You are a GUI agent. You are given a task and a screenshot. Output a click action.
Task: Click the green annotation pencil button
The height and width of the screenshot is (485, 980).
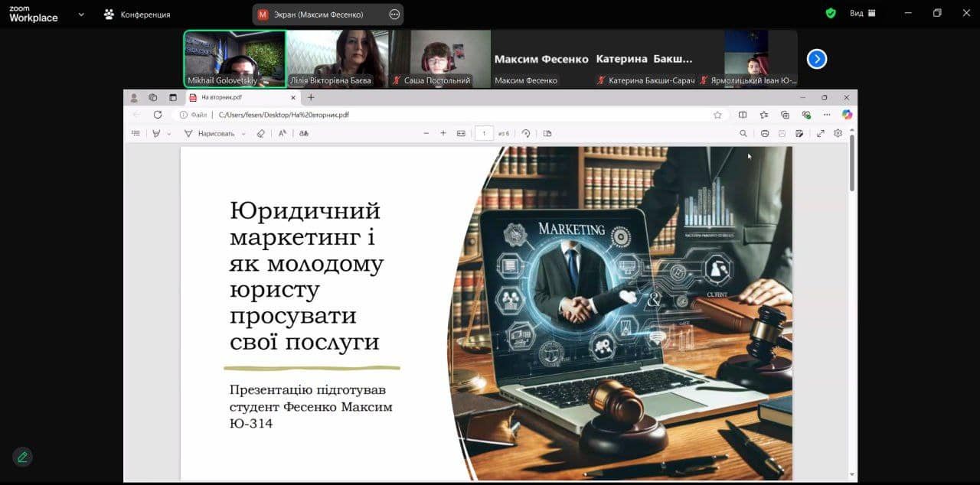22,457
